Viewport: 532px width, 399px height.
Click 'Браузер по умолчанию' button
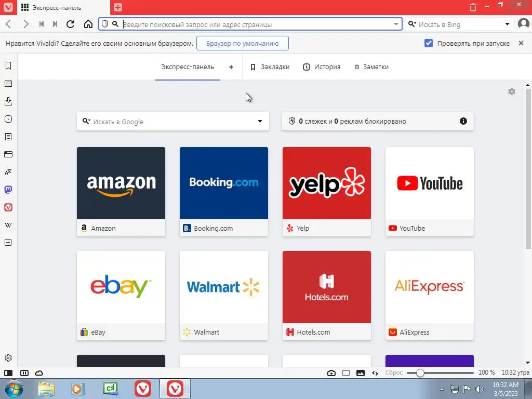click(243, 43)
